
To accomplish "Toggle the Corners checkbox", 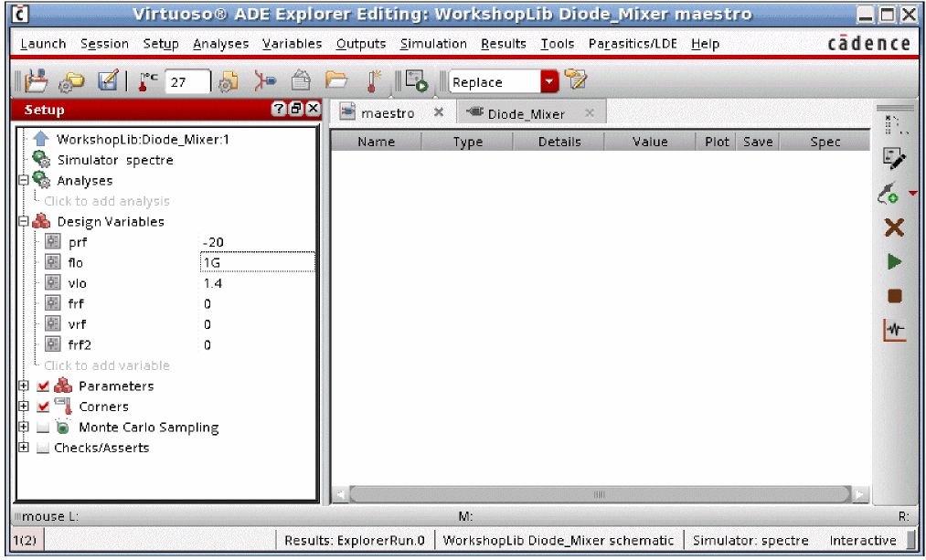I will click(43, 407).
